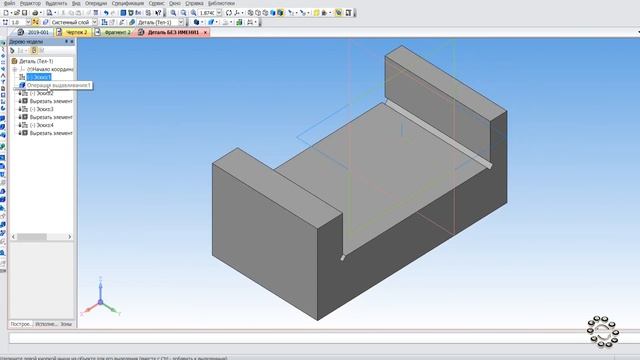This screenshot has height=360, width=640.
Task: Switch to the 2019-001 document tab
Action: 33,32
